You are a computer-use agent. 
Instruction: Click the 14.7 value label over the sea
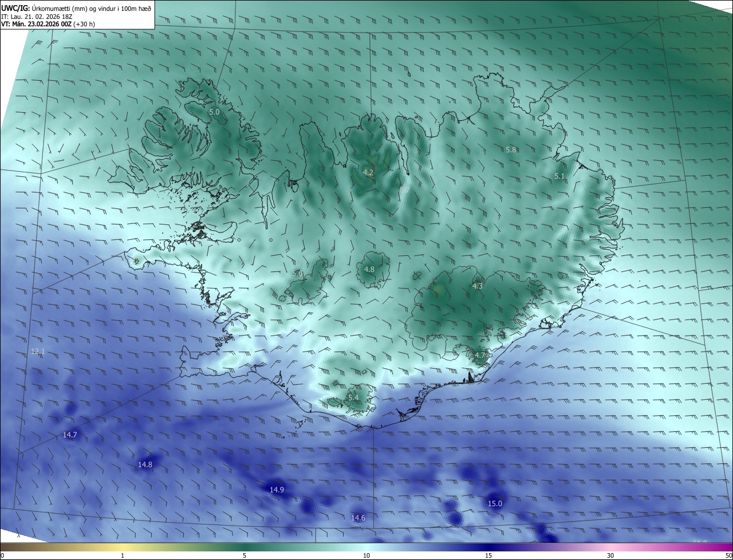70,435
